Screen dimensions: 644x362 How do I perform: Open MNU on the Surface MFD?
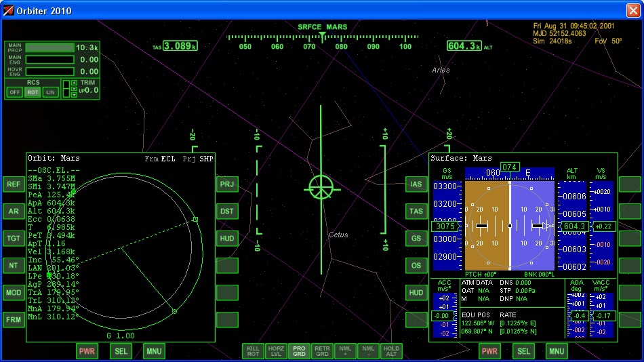(557, 351)
